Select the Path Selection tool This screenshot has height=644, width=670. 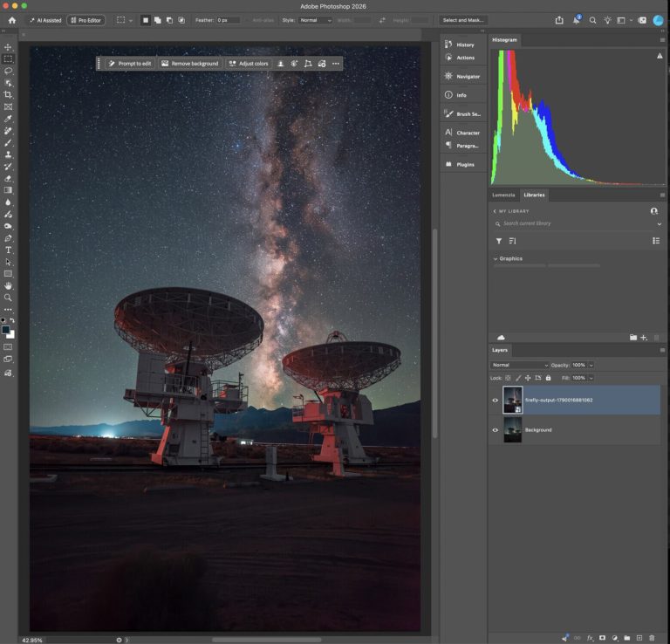tap(8, 262)
